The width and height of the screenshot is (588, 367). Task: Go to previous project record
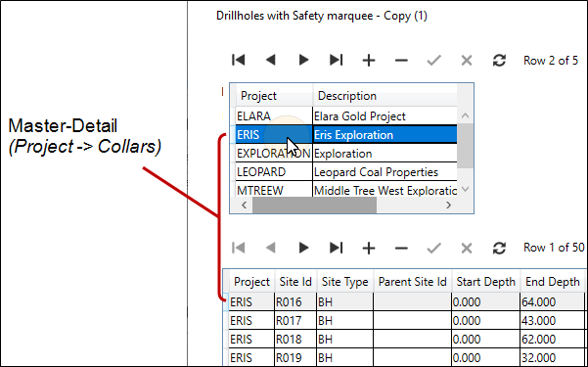pos(271,60)
